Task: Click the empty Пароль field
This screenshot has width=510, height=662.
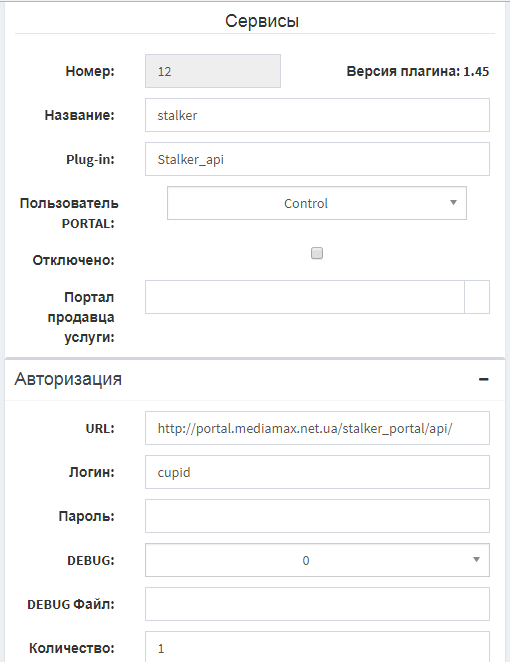Action: (x=317, y=516)
